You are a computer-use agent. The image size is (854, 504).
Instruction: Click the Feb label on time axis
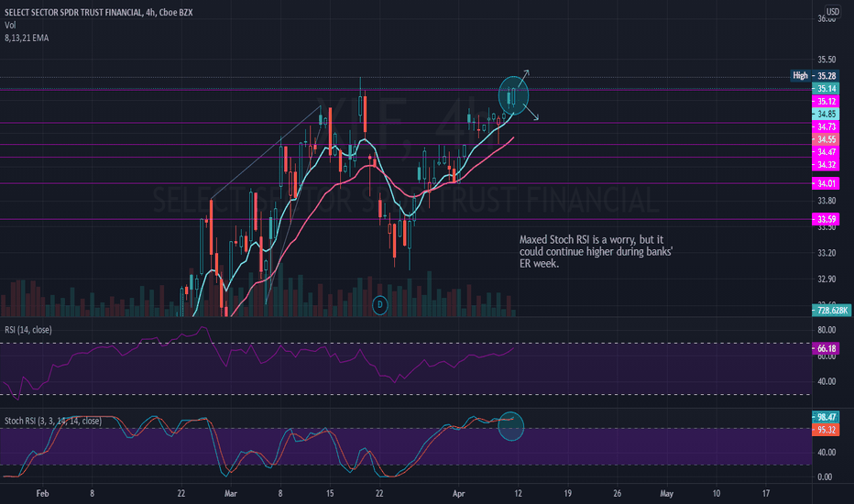pos(42,493)
